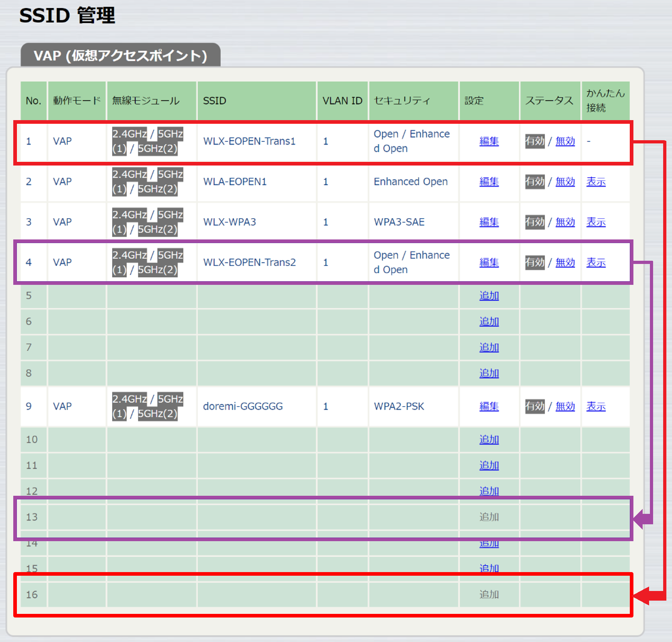
Task: Add a VAP in slot 5
Action: (489, 296)
